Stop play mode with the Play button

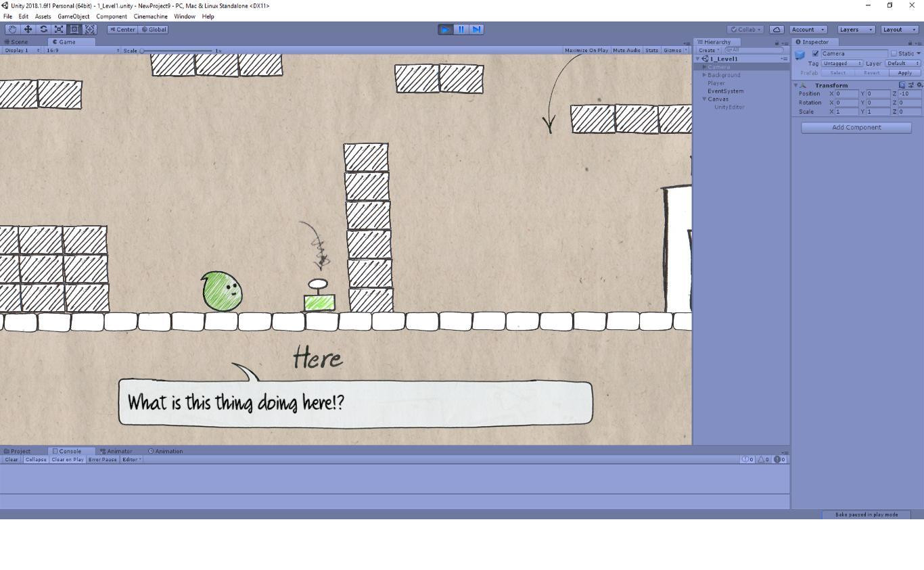(x=446, y=29)
